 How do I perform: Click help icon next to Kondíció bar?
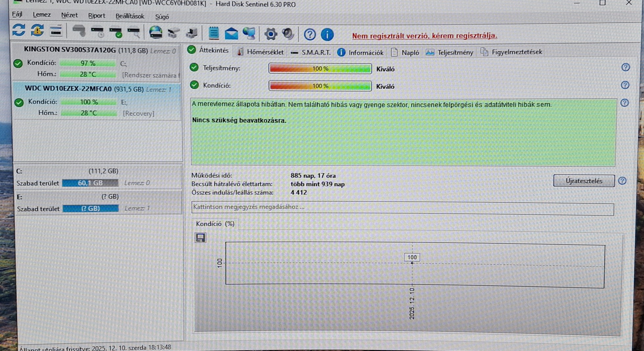click(625, 85)
